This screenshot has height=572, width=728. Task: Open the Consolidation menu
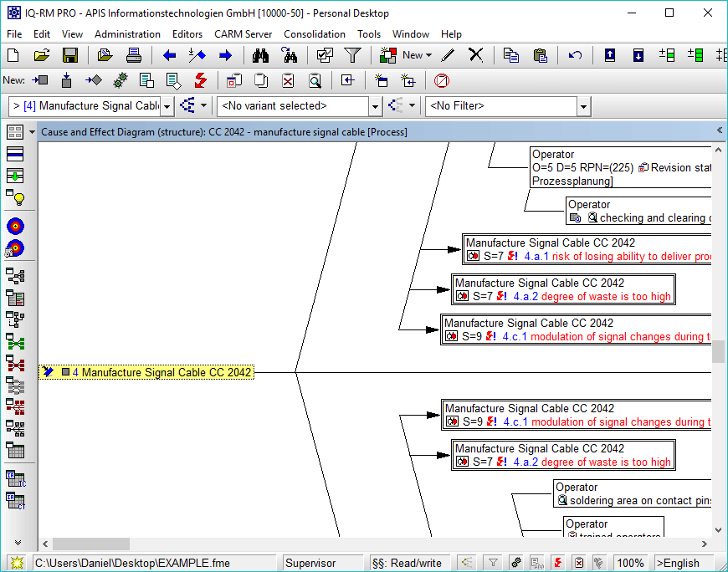click(315, 34)
